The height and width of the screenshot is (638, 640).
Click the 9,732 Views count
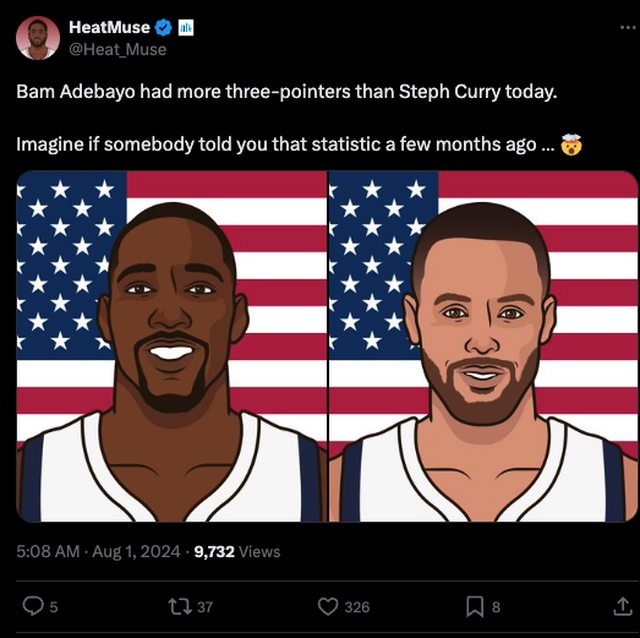[237, 551]
